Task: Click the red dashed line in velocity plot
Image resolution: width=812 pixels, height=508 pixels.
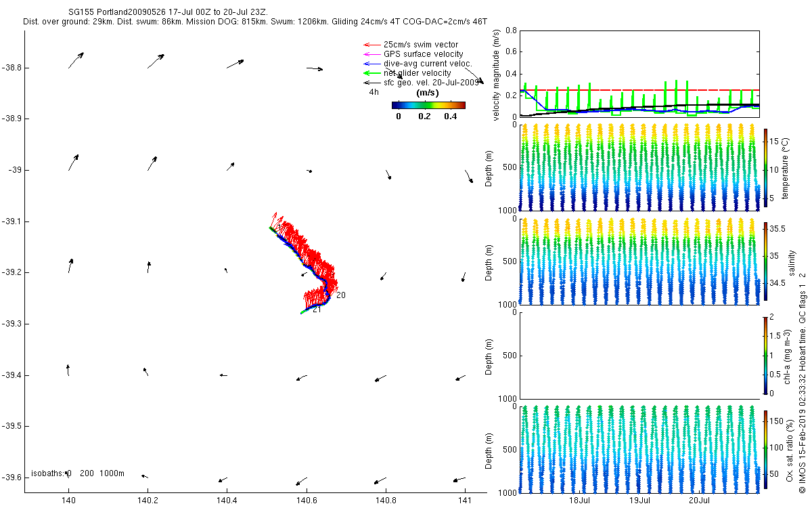Action: [x=639, y=90]
